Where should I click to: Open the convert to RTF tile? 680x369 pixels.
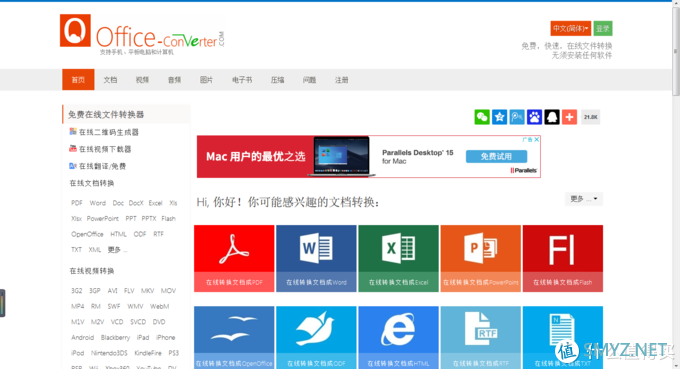click(x=481, y=338)
